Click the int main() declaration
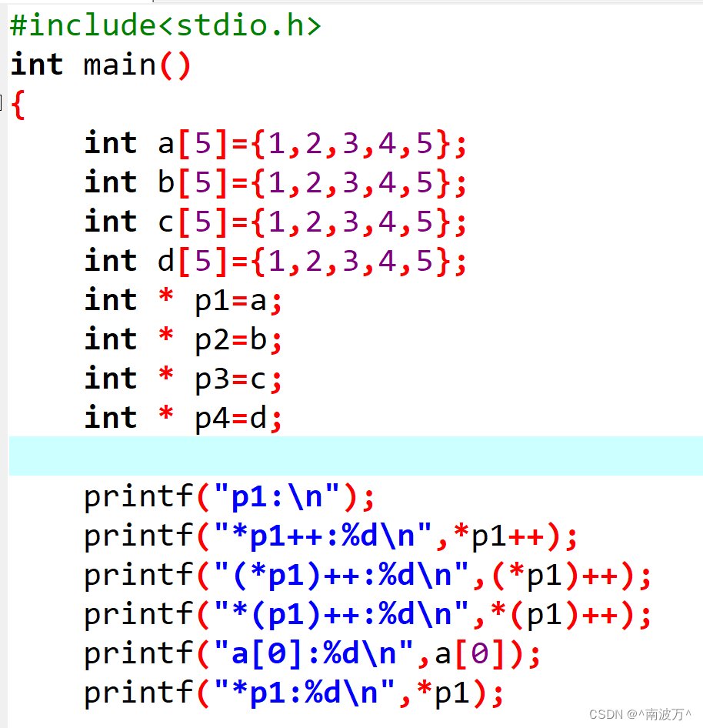 tap(100, 65)
